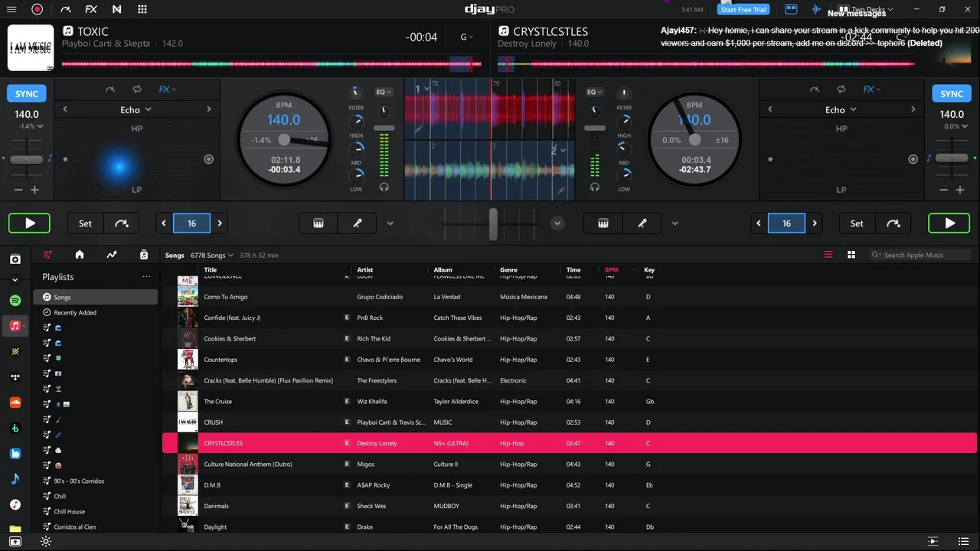Open right deck sampler keys icon
The height and width of the screenshot is (551, 980).
(603, 223)
